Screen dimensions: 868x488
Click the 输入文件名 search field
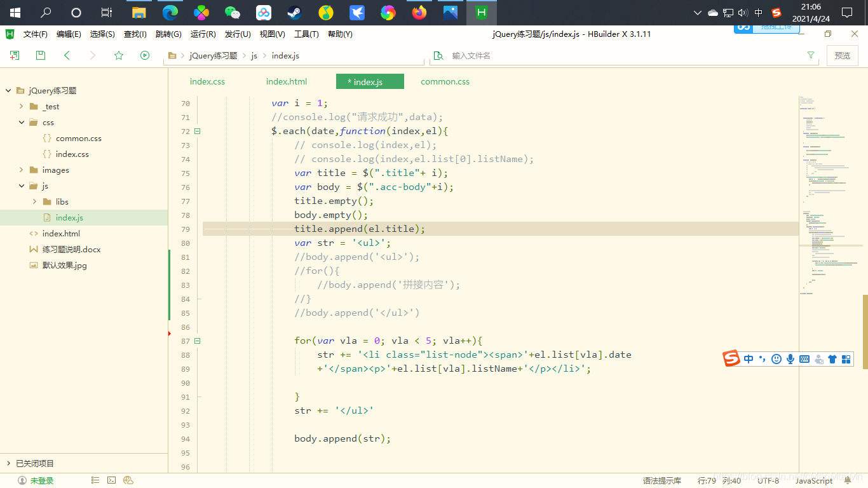623,56
